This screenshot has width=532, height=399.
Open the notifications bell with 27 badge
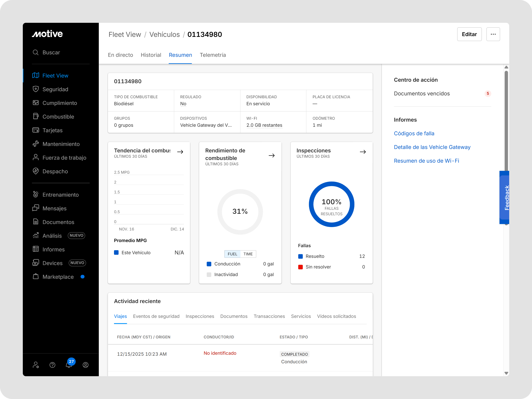point(69,365)
